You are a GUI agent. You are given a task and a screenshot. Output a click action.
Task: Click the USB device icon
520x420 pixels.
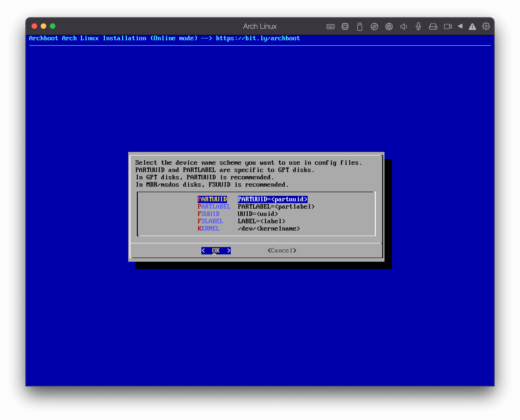[x=360, y=26]
